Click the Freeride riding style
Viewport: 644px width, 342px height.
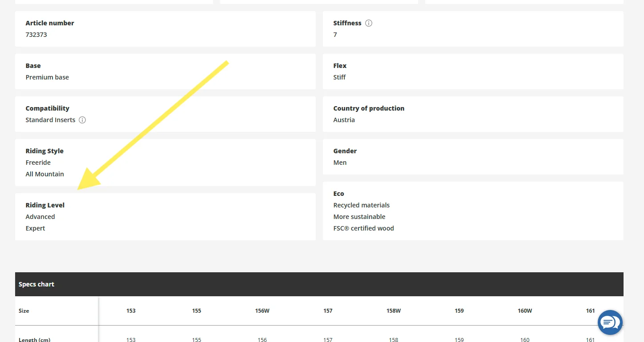pyautogui.click(x=38, y=163)
